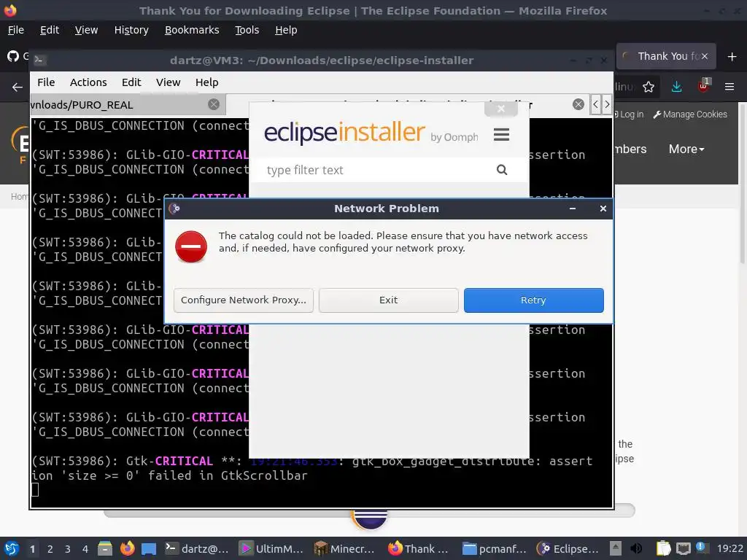Go to previous terminal tab with left arrow
Image resolution: width=747 pixels, height=560 pixels.
click(595, 104)
